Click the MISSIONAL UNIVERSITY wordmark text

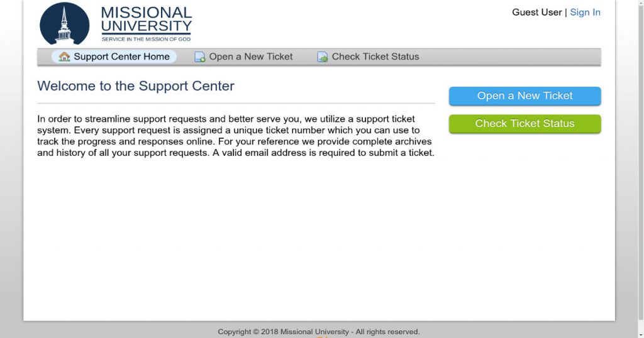coord(146,19)
